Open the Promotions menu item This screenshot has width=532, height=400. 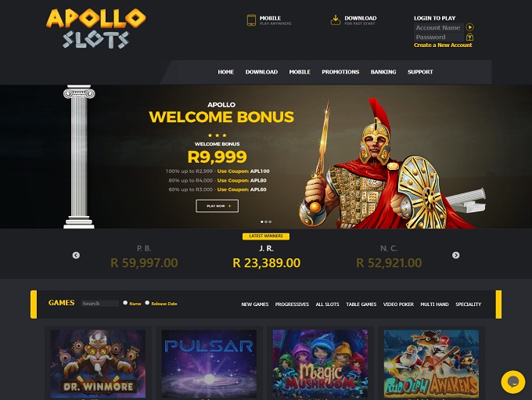click(340, 72)
